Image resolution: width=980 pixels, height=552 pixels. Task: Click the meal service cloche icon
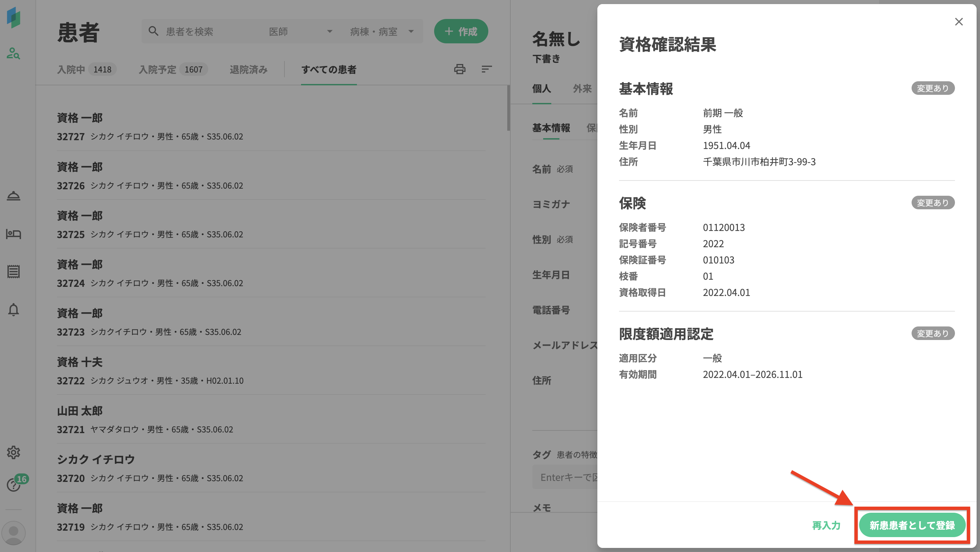tap(13, 196)
